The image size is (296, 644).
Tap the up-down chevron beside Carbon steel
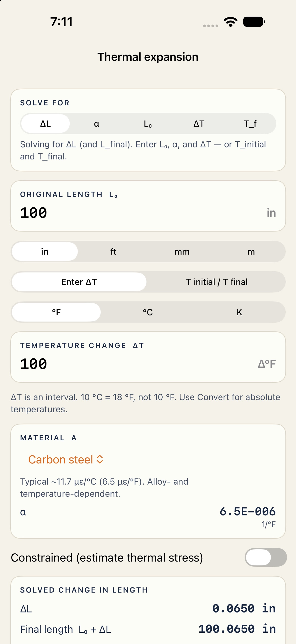(100, 459)
